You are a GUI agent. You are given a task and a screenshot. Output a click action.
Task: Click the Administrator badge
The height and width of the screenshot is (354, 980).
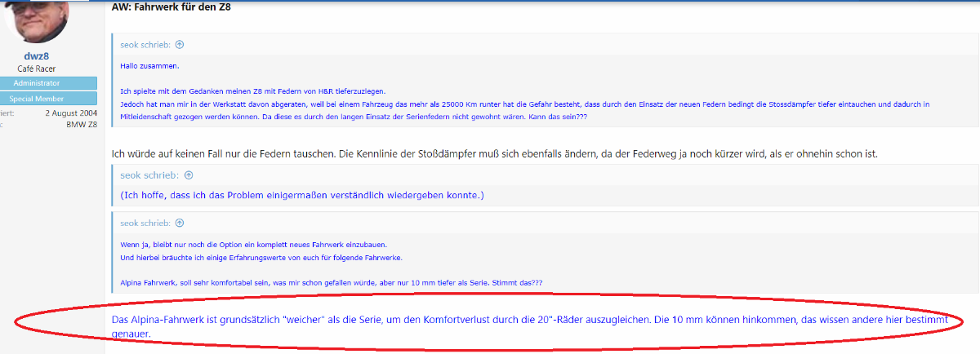48,83
